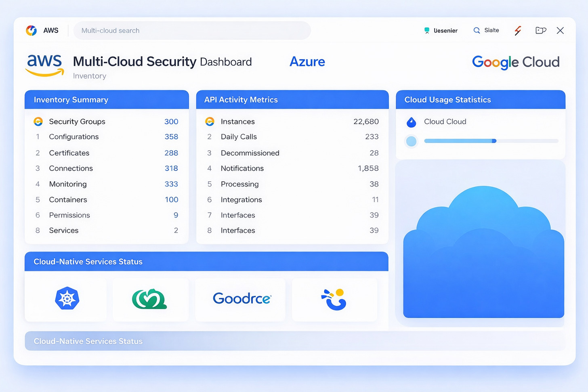Switch to the Azure tab
The height and width of the screenshot is (392, 588).
click(x=307, y=62)
